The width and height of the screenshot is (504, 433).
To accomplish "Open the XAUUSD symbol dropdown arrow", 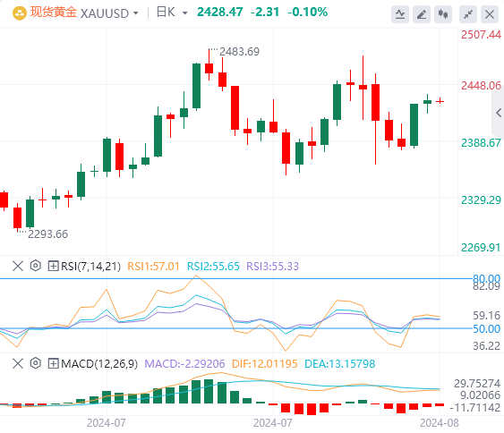I will coord(136,13).
